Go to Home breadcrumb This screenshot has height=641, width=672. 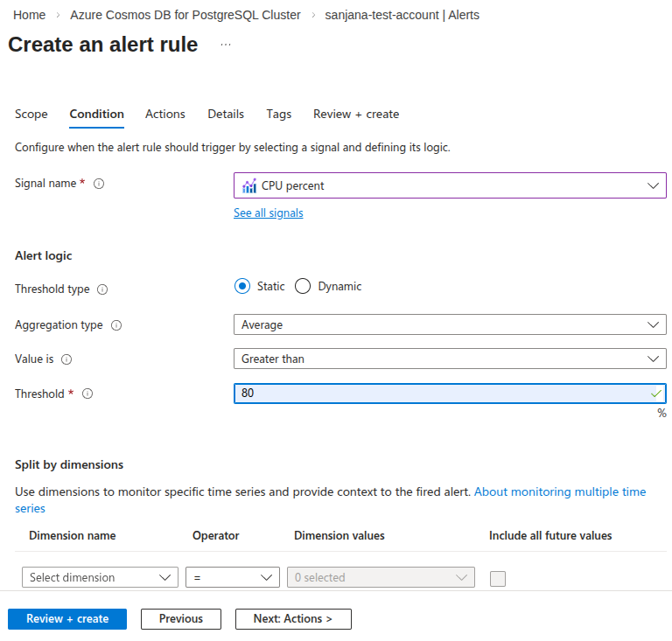coord(29,15)
